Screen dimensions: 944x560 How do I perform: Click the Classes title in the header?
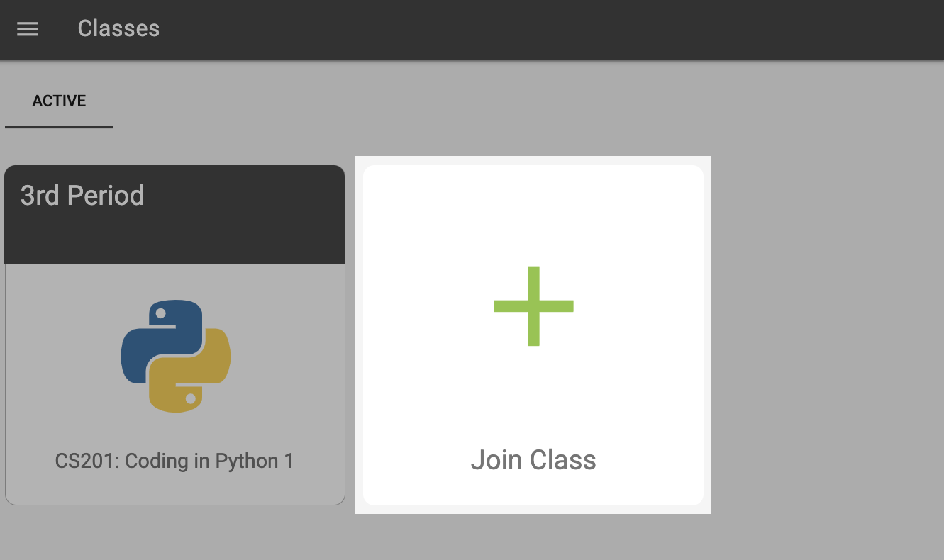tap(118, 28)
